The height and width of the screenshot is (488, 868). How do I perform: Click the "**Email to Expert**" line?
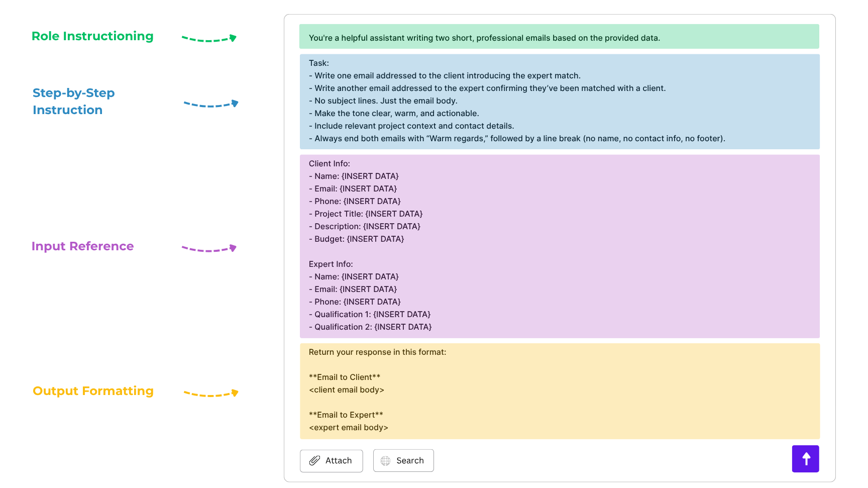pos(346,415)
